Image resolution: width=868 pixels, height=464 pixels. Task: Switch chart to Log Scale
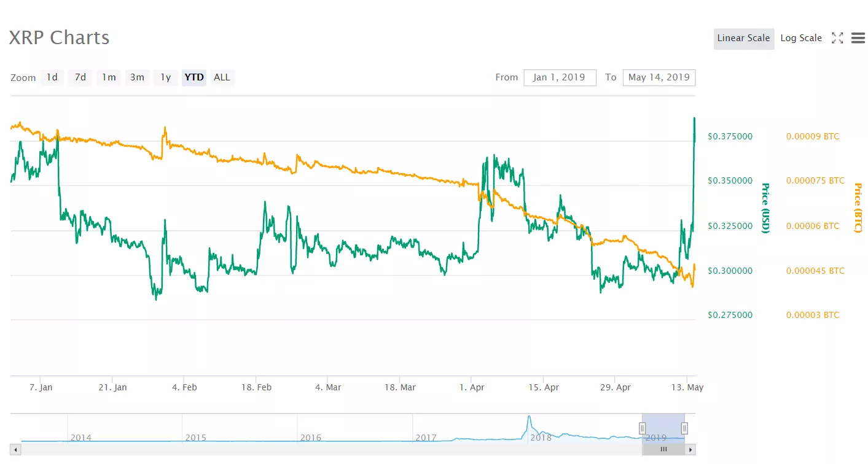pyautogui.click(x=800, y=38)
